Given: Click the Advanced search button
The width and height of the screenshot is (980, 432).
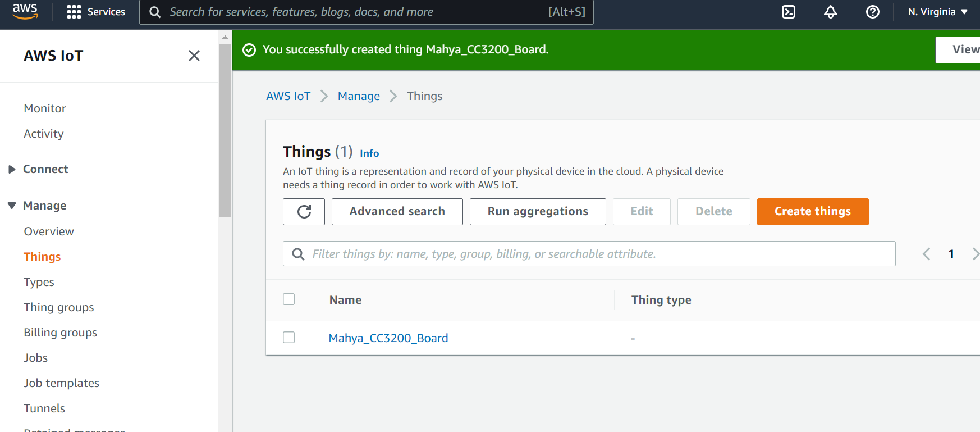Looking at the screenshot, I should (397, 212).
